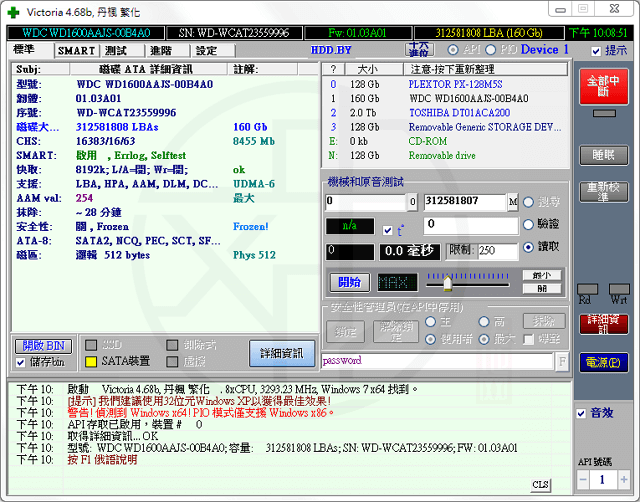Click the F button beside the password field
The image size is (640, 502).
[x=562, y=361]
